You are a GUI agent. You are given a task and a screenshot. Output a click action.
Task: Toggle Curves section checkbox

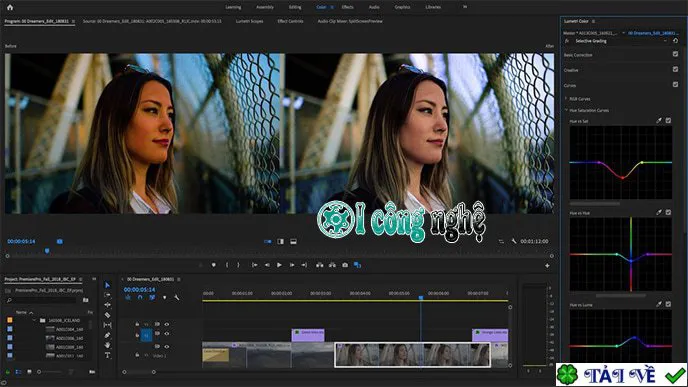[675, 84]
